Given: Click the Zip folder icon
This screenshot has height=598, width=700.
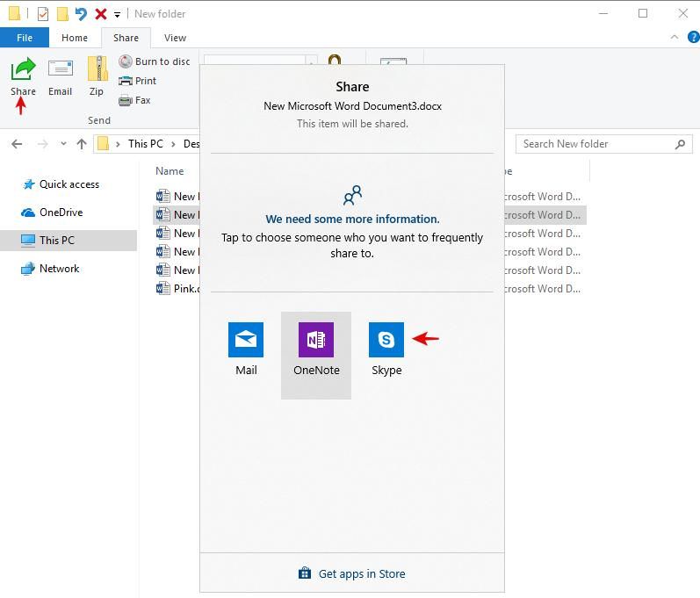Looking at the screenshot, I should click(x=97, y=68).
